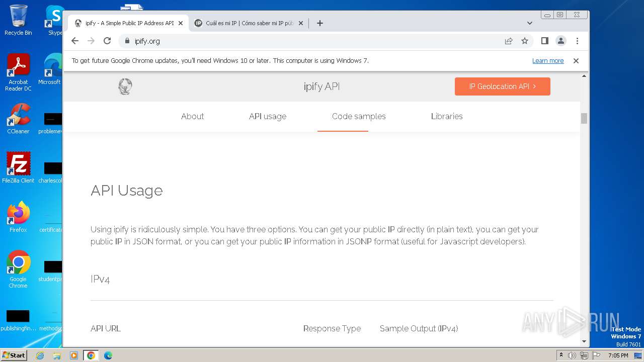Open FileZilla Client desktop icon
This screenshot has height=362, width=644.
pos(18,168)
